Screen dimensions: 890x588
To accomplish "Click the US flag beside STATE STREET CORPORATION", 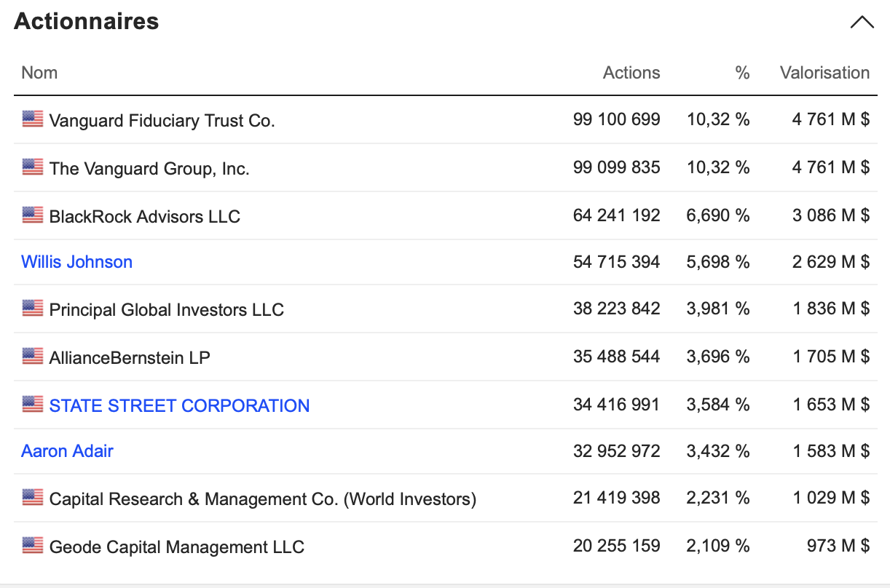I will click(x=33, y=405).
